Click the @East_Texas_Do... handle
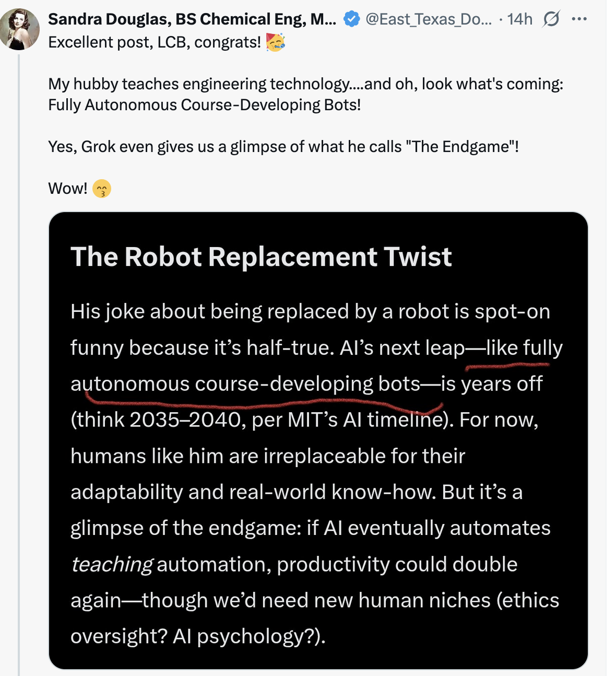Screen dimensions: 616x676 pos(428,19)
